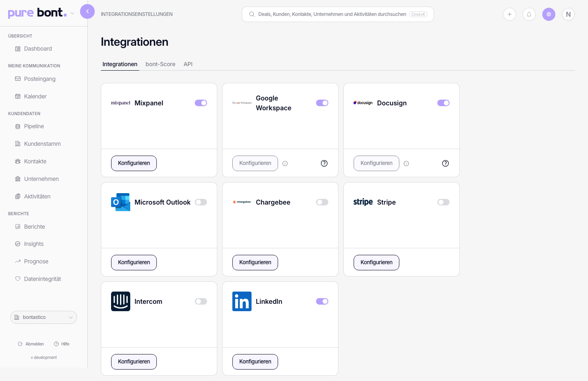This screenshot has width=588, height=381.
Task: Open Dashboard in the sidebar
Action: click(x=38, y=49)
